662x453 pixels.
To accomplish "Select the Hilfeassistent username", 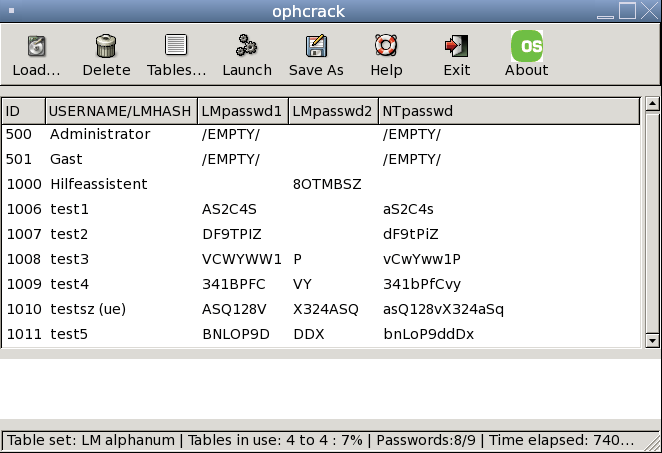I will pos(99,184).
